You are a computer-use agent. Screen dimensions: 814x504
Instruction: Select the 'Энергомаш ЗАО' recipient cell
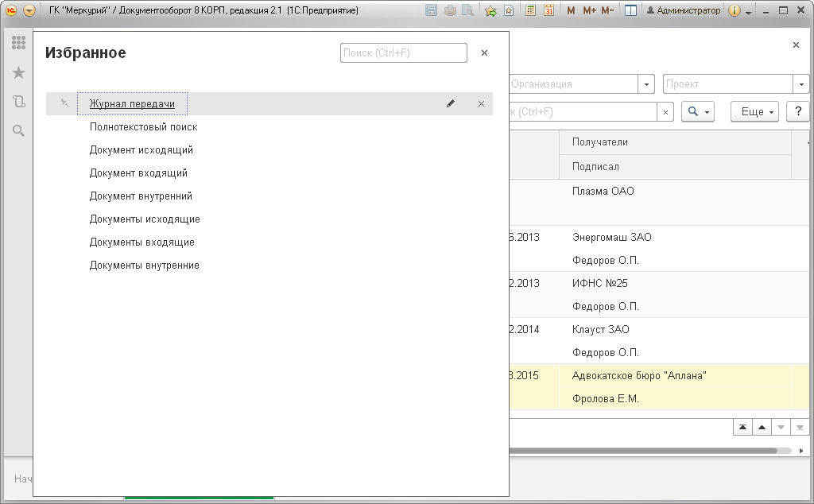[x=675, y=237]
